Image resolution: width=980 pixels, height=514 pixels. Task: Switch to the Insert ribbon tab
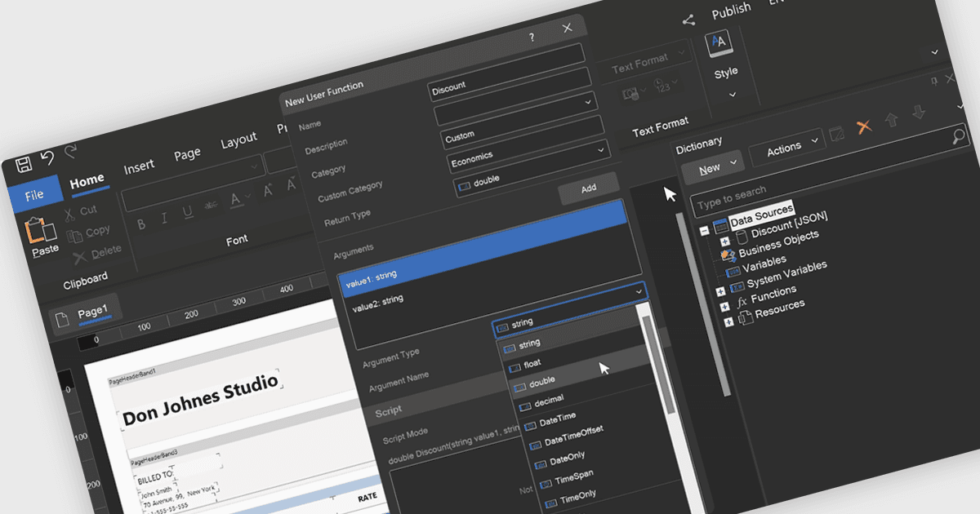pos(139,166)
